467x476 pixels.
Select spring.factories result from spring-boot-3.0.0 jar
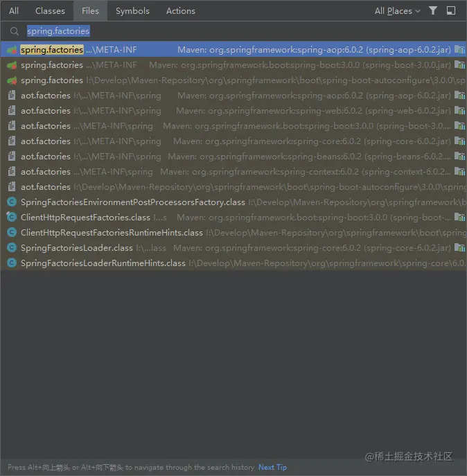click(233, 64)
